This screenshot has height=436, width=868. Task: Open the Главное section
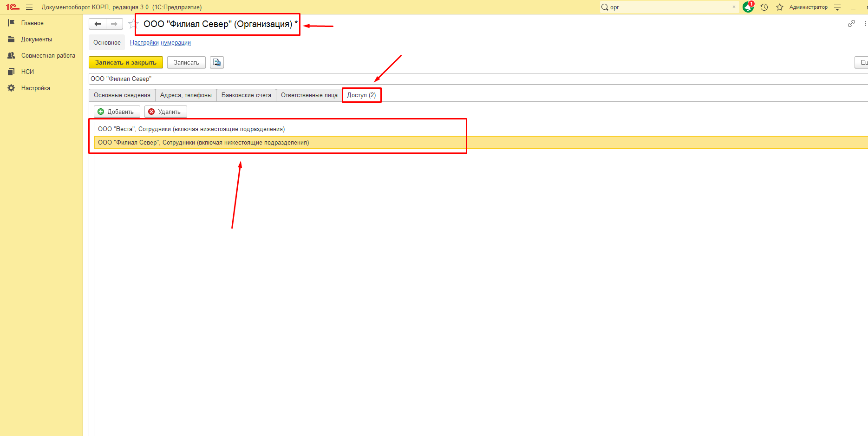click(32, 23)
